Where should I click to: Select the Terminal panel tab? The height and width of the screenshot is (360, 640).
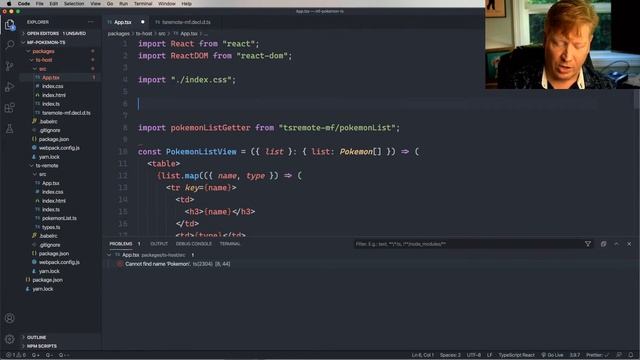pos(230,244)
